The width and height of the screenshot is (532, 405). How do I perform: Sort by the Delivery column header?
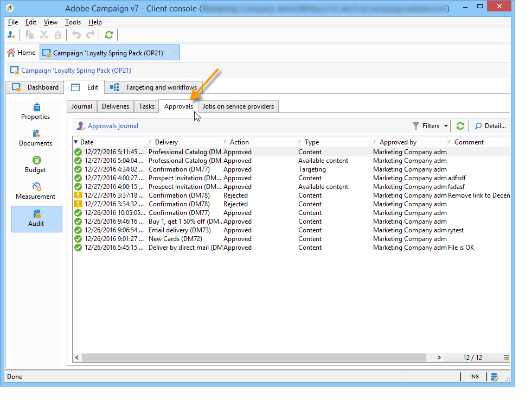pos(185,142)
